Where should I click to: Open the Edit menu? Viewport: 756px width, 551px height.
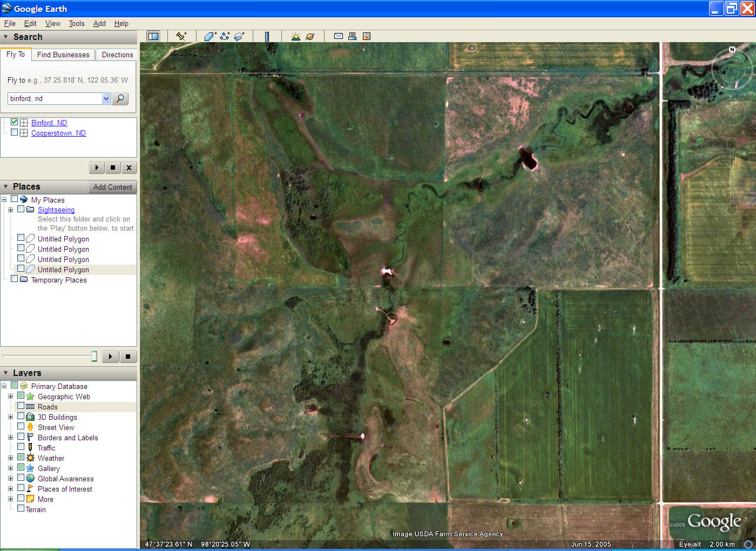tap(30, 23)
